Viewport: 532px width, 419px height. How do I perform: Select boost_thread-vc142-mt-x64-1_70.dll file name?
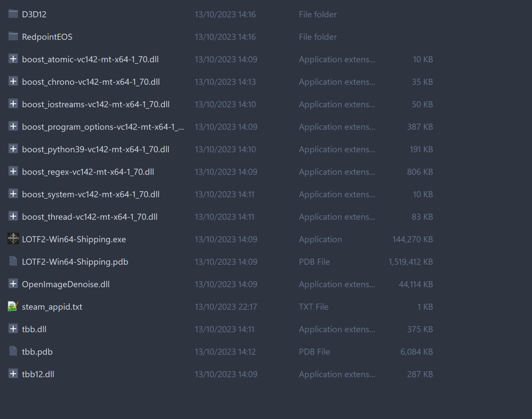90,217
